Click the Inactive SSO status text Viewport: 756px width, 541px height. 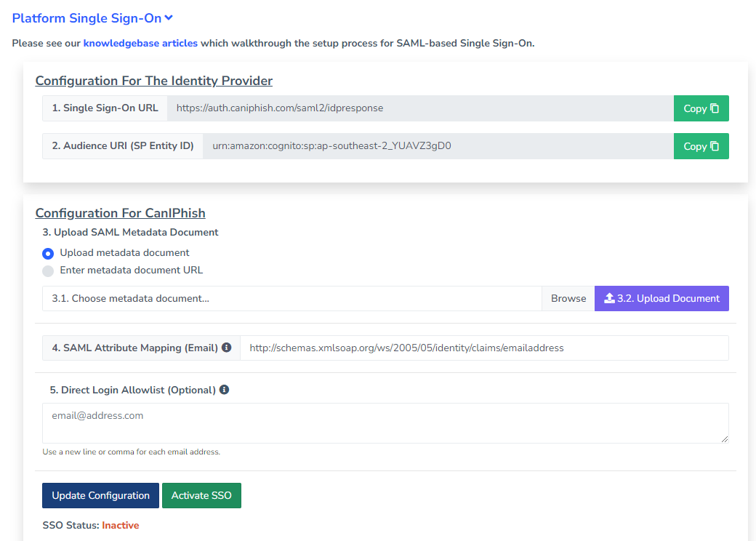pos(121,525)
